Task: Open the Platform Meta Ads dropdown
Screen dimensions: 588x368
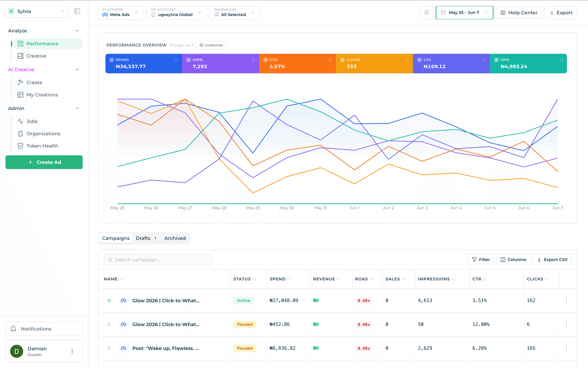Action: [x=120, y=13]
